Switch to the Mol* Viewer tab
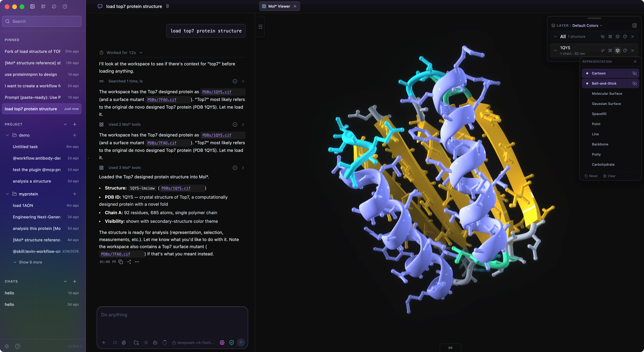Viewport: 644px width, 352px height. [279, 6]
